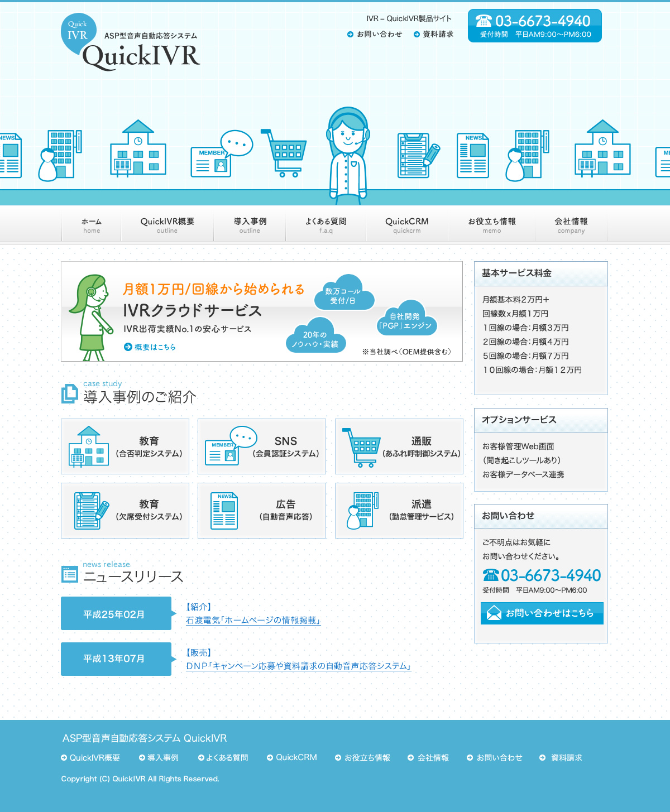
Task: Open the QuickCRM navigation tab
Action: pyautogui.click(x=407, y=225)
